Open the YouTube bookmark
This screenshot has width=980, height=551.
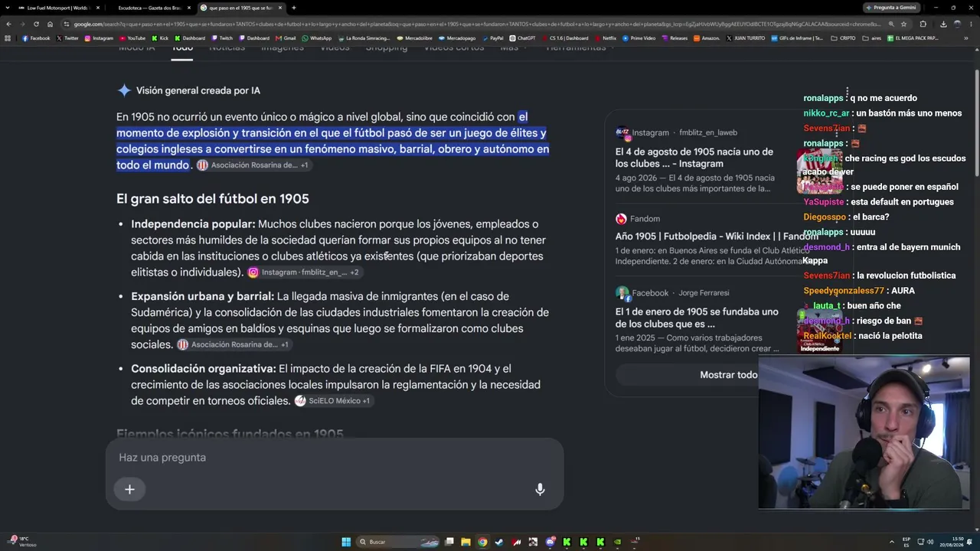[x=132, y=38]
